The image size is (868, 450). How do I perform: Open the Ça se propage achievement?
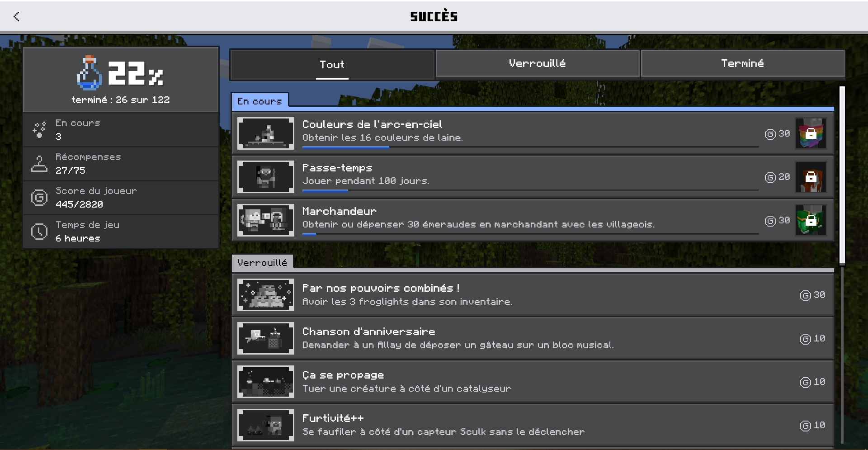click(533, 382)
